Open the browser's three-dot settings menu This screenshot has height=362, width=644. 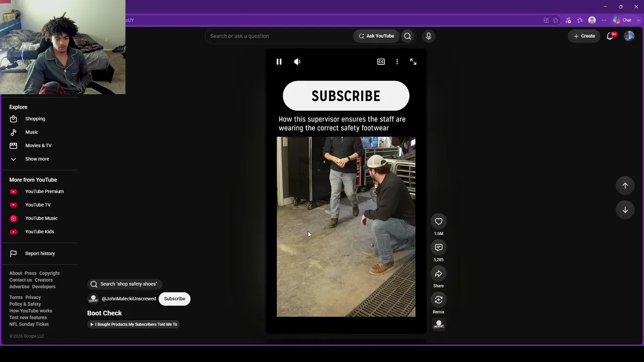click(604, 20)
